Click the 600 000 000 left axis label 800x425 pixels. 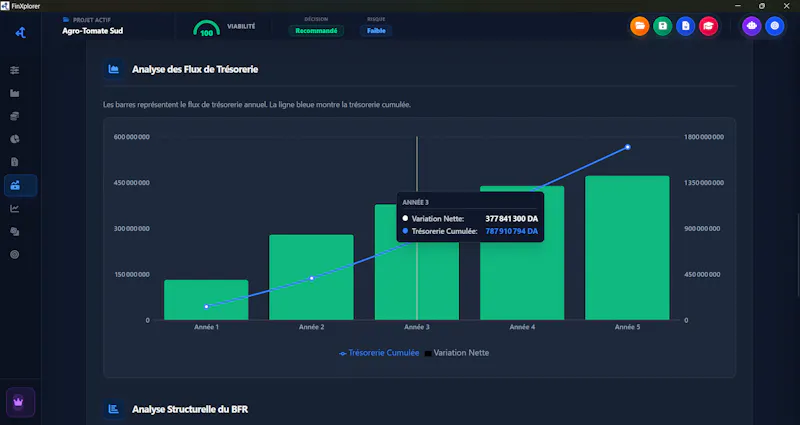pyautogui.click(x=132, y=137)
